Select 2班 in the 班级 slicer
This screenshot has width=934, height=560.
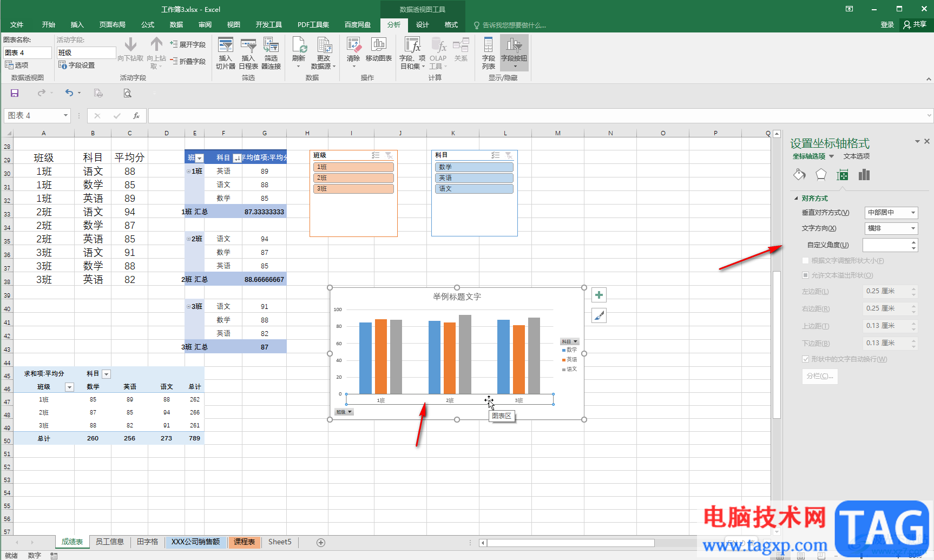pyautogui.click(x=353, y=178)
